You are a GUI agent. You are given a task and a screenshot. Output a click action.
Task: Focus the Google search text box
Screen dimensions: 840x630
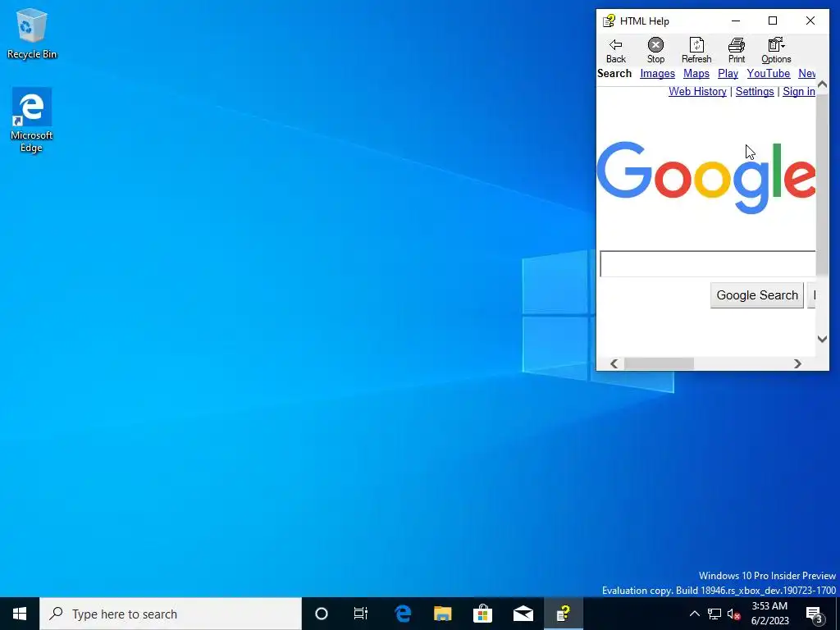tap(708, 263)
